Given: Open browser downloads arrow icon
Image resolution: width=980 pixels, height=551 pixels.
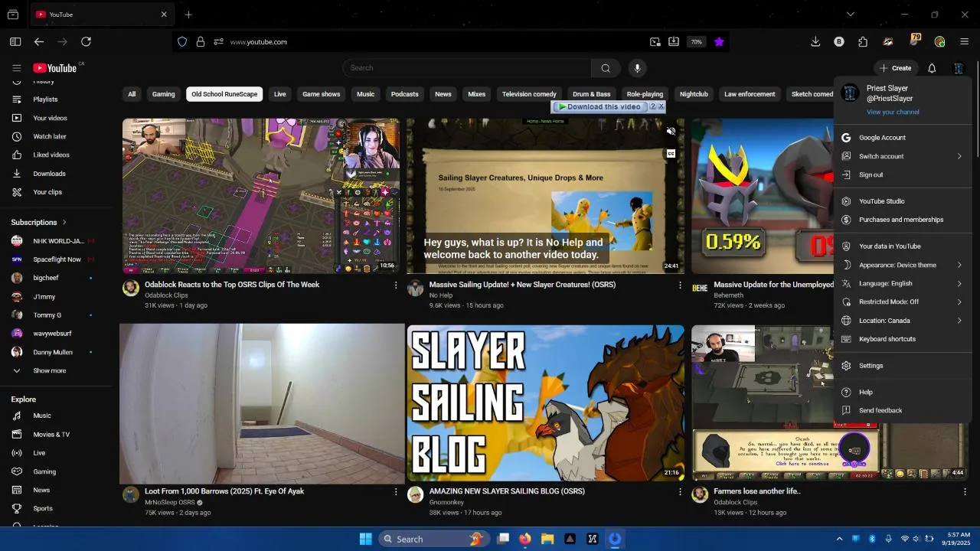Looking at the screenshot, I should (x=815, y=42).
